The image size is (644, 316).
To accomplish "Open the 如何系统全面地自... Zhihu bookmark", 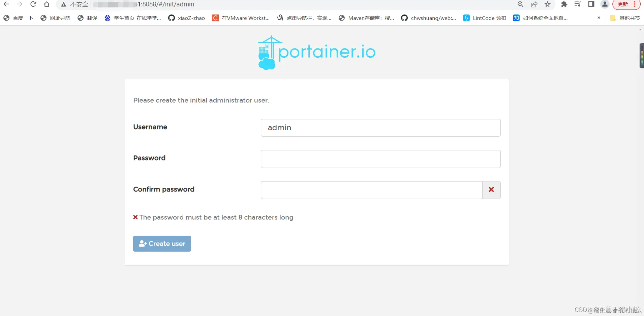I will click(x=540, y=18).
